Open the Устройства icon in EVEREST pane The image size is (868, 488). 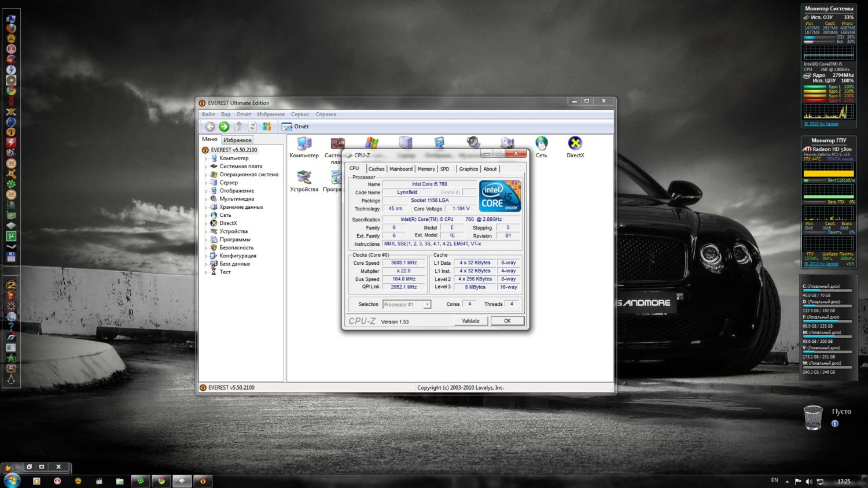coord(304,181)
